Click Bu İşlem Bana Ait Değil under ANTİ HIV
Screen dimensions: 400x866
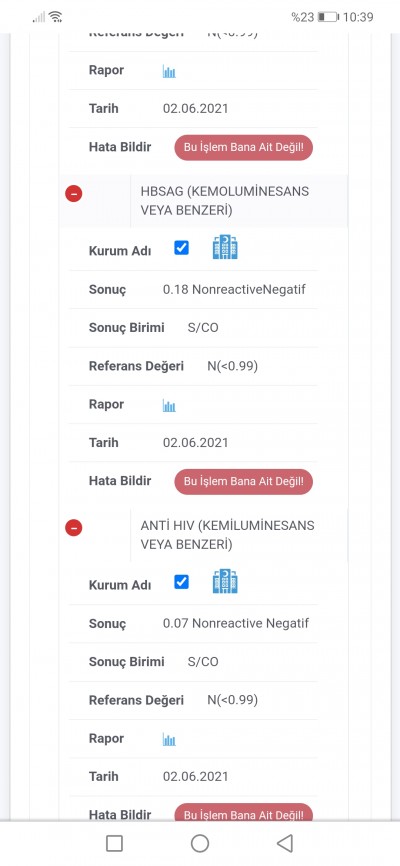244,813
